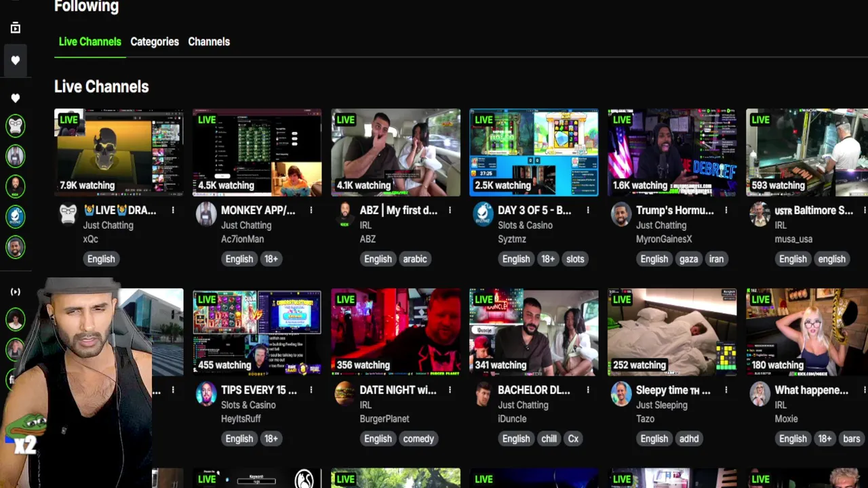Click Just Sleeping category under Tazo stream
This screenshot has height=488, width=868.
click(x=662, y=405)
